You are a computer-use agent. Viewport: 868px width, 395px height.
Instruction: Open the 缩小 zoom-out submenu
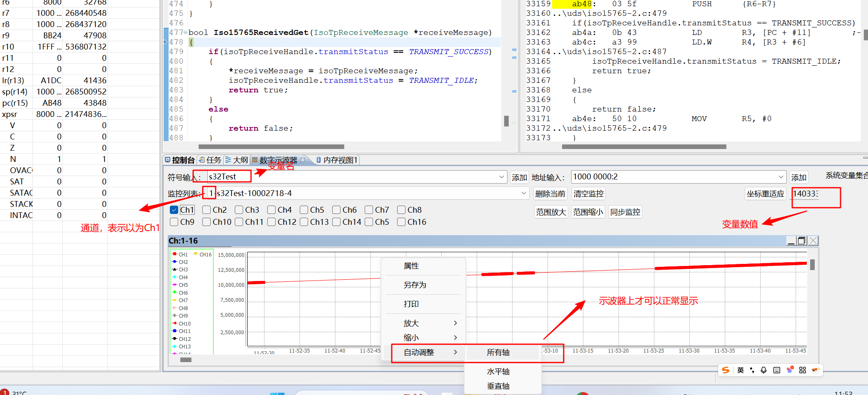423,338
